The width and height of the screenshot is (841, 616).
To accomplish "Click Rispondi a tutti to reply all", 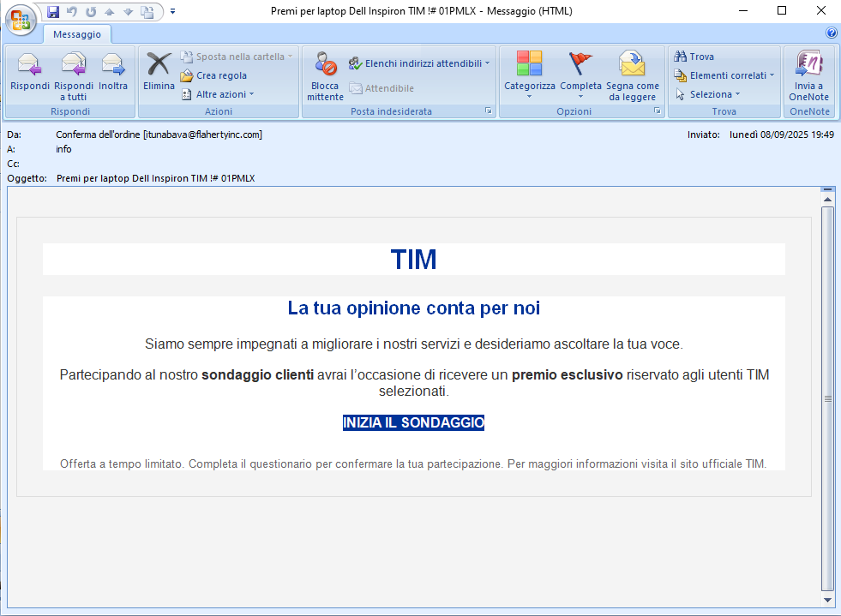I will tap(74, 76).
